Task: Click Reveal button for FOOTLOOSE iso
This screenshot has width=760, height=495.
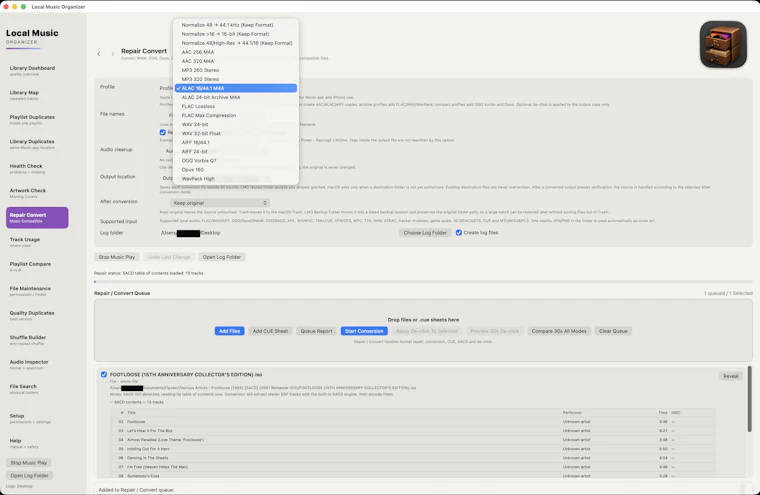Action: pos(730,376)
